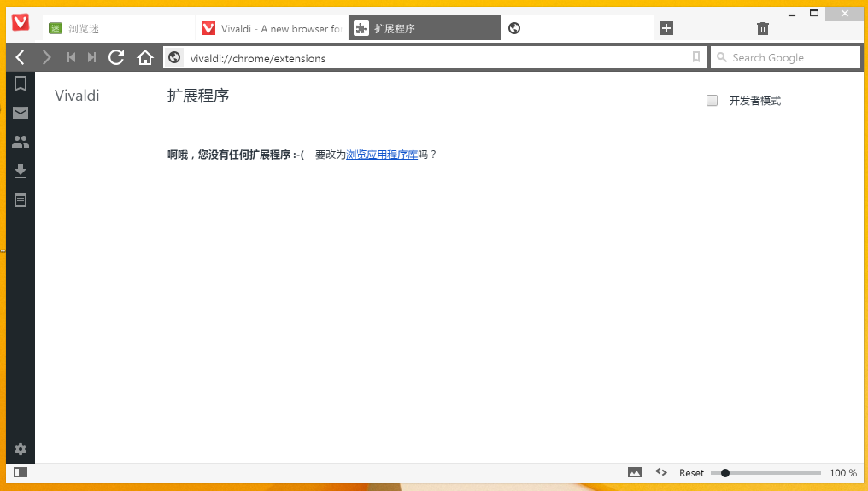
Task: Open page actions code icon
Action: [661, 471]
